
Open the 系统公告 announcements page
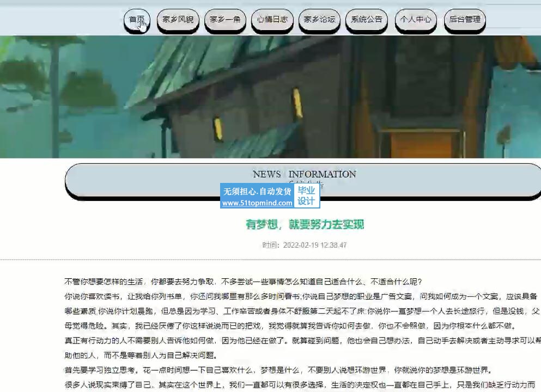tap(367, 20)
